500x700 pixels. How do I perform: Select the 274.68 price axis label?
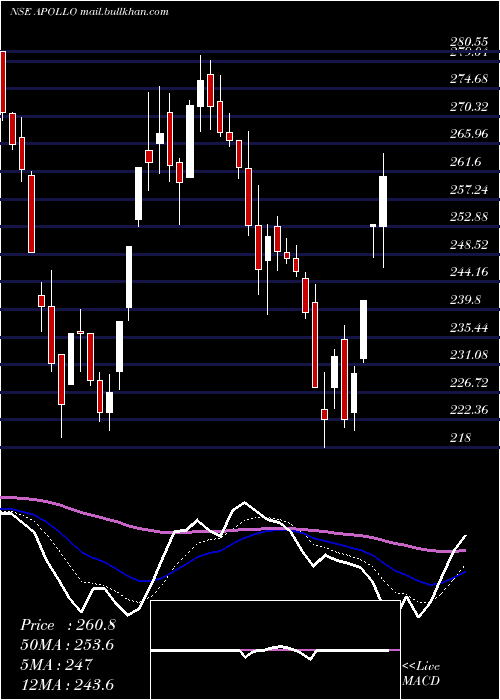[x=469, y=79]
